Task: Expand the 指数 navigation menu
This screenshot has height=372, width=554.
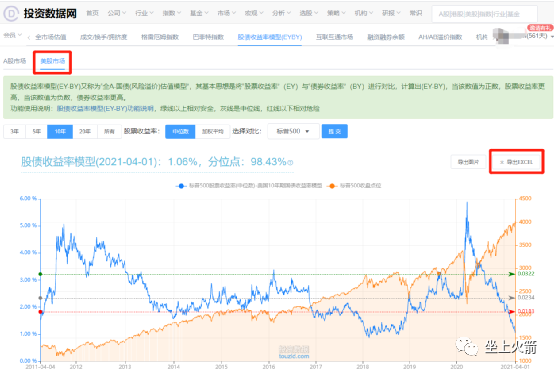Action: [x=172, y=13]
